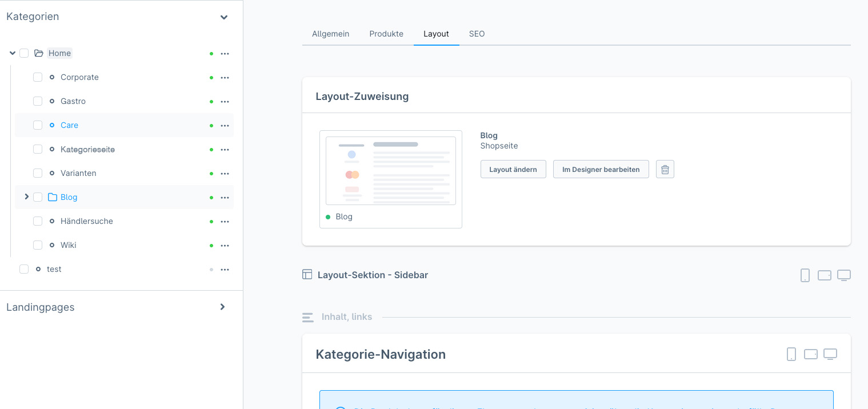The width and height of the screenshot is (868, 409).
Task: Select the mobile viewport icon for Kategorie-Navigation
Action: coord(791,354)
